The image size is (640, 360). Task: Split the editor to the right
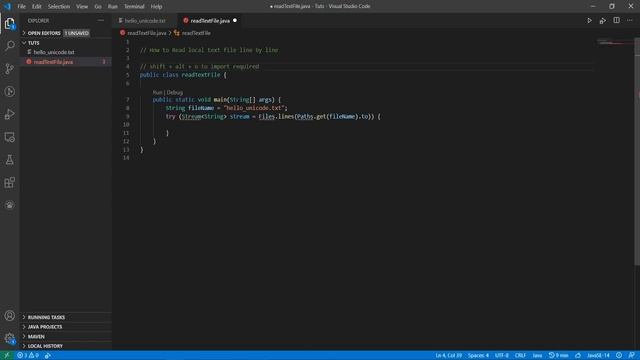click(x=616, y=20)
